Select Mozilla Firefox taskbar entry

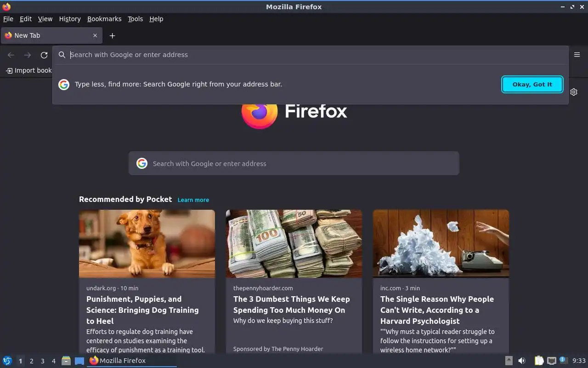132,361
